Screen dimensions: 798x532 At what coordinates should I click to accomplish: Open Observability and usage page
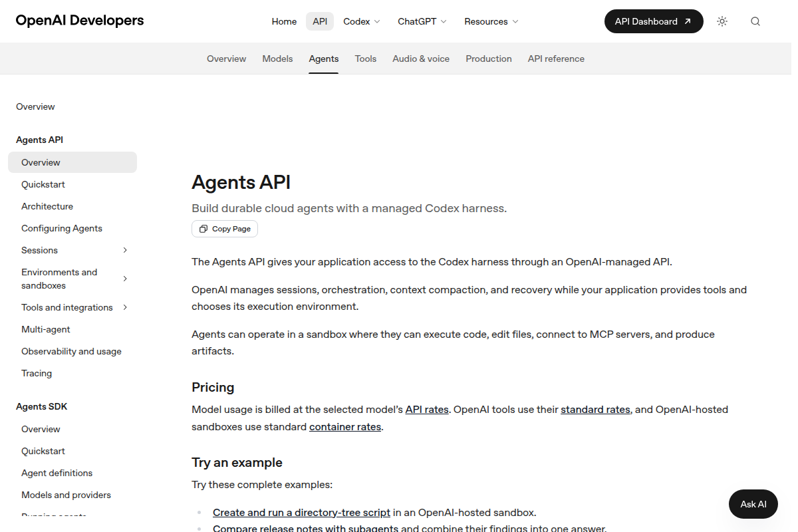pos(71,351)
